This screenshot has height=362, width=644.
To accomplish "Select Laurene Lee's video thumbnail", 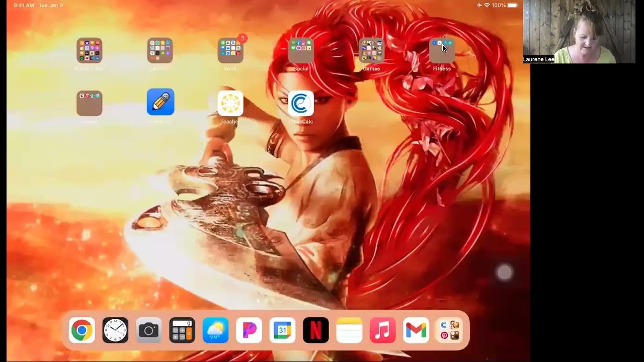I will pos(579,32).
